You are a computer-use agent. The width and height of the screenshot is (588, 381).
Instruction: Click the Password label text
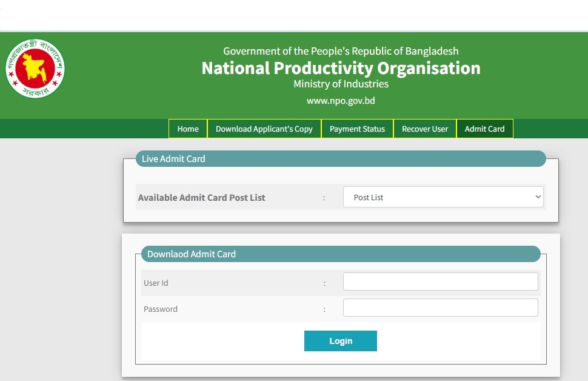(x=161, y=309)
